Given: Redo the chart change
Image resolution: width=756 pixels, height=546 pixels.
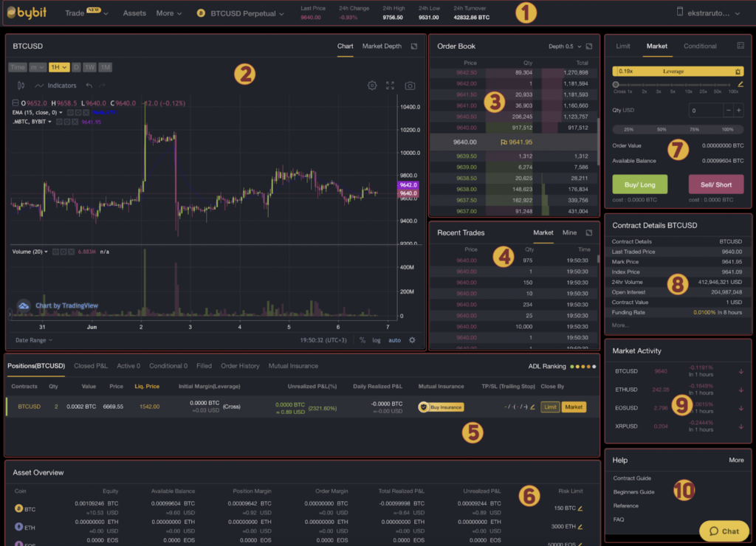Looking at the screenshot, I should (102, 86).
